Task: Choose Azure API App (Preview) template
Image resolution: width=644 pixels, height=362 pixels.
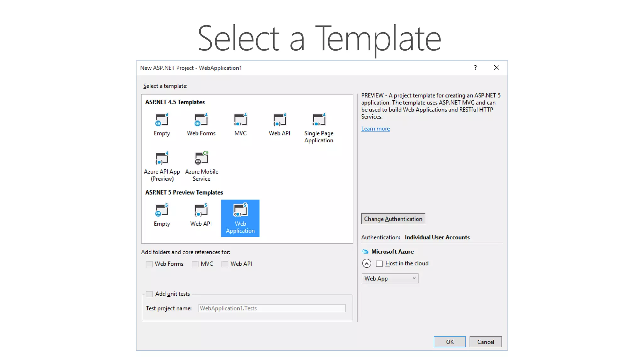Action: [162, 158]
